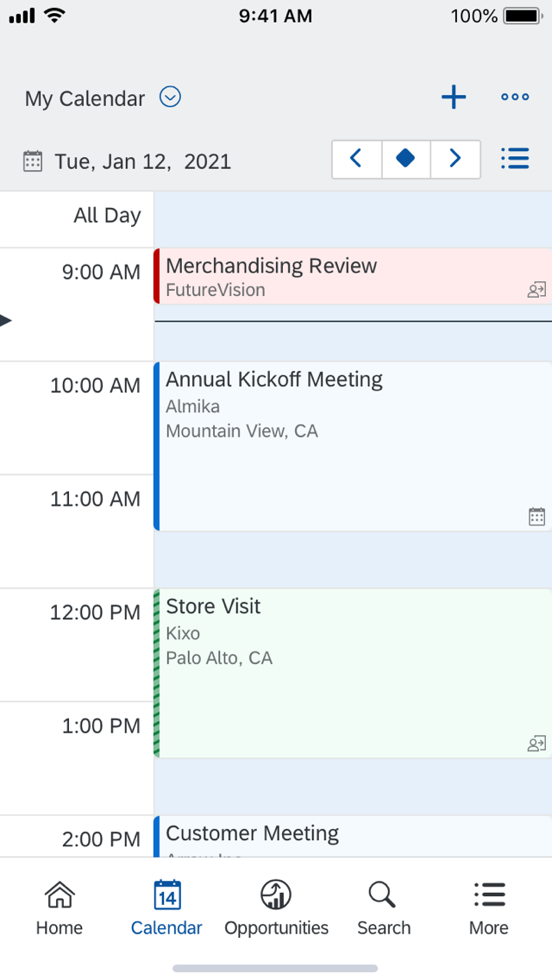Image resolution: width=552 pixels, height=980 pixels.
Task: Open the Search tab
Action: (384, 908)
